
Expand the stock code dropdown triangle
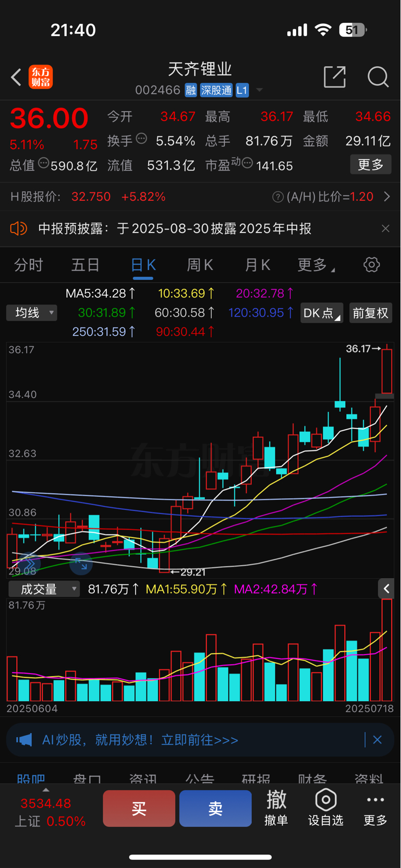click(x=259, y=90)
